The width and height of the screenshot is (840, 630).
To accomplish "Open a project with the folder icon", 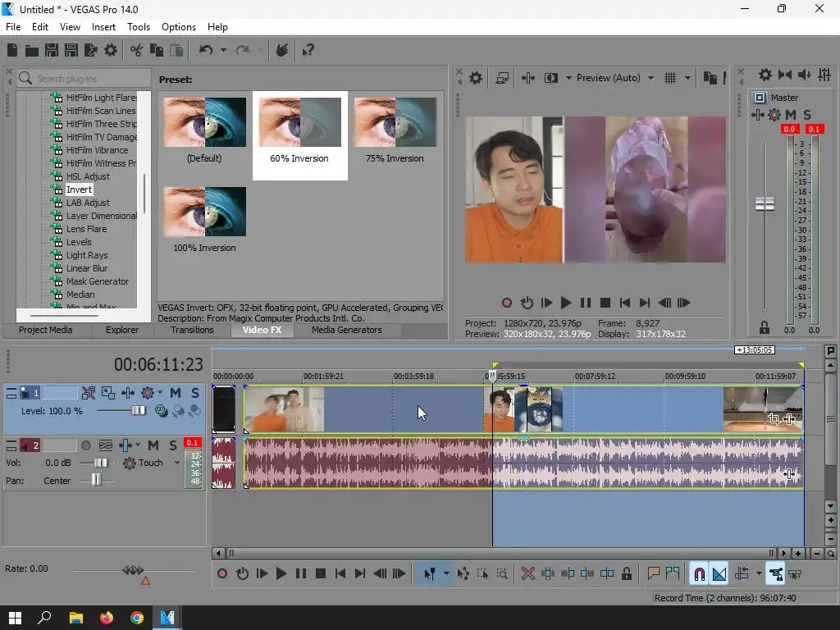I will [x=32, y=50].
